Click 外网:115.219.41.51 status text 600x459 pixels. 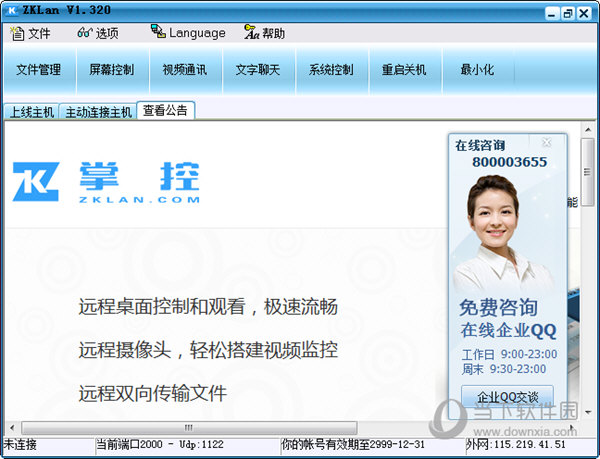click(516, 444)
